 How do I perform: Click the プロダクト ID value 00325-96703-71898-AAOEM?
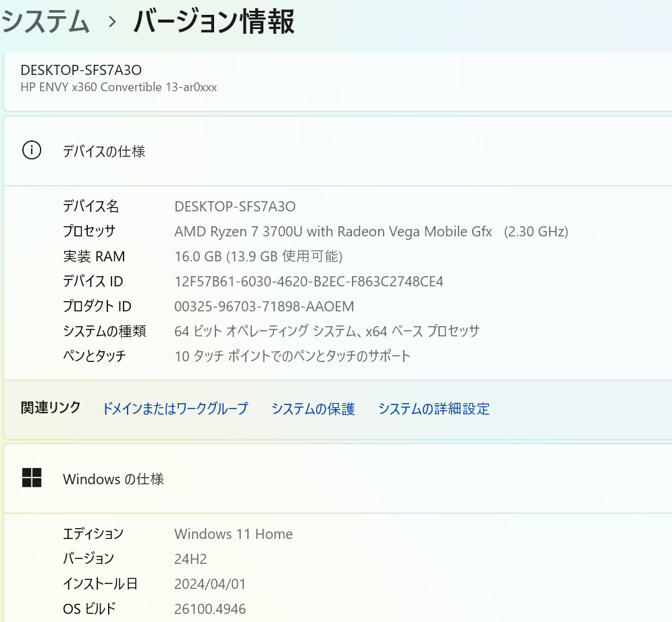tap(264, 307)
